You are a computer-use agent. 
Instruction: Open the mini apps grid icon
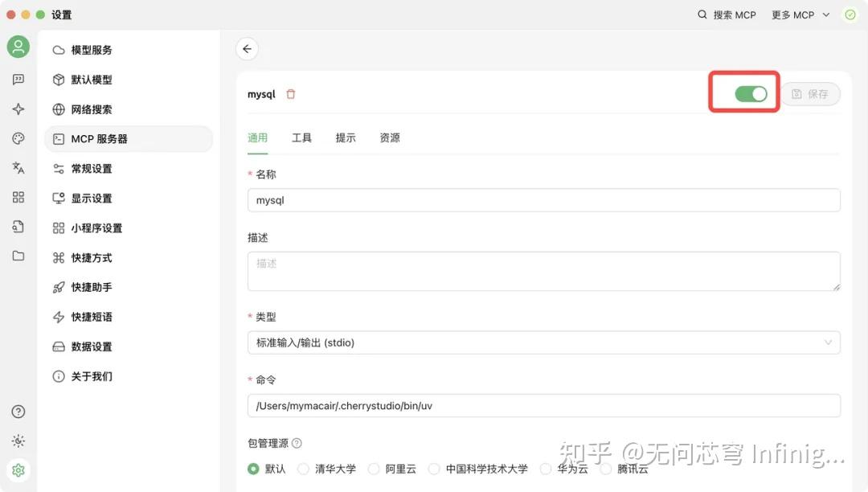pos(18,197)
